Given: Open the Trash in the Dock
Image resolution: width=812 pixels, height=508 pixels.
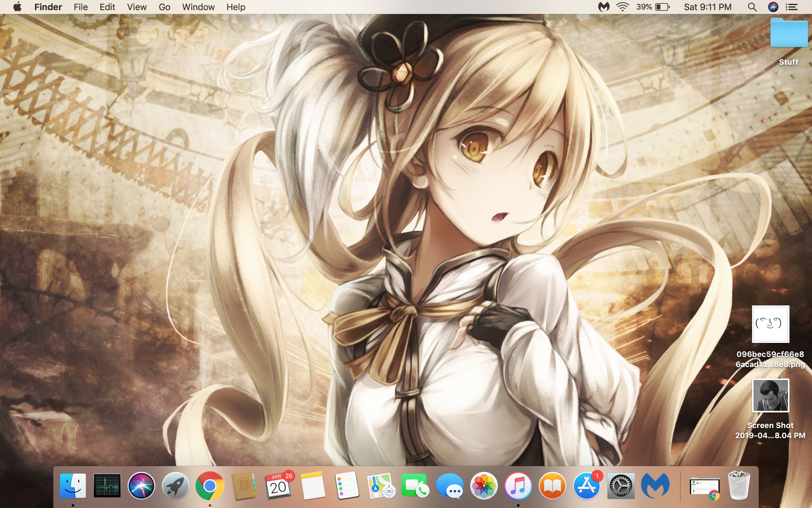Looking at the screenshot, I should (738, 486).
